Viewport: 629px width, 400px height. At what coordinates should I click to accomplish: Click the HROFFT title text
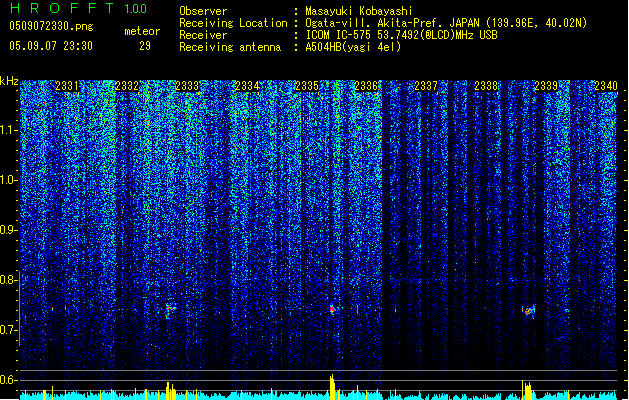62,8
